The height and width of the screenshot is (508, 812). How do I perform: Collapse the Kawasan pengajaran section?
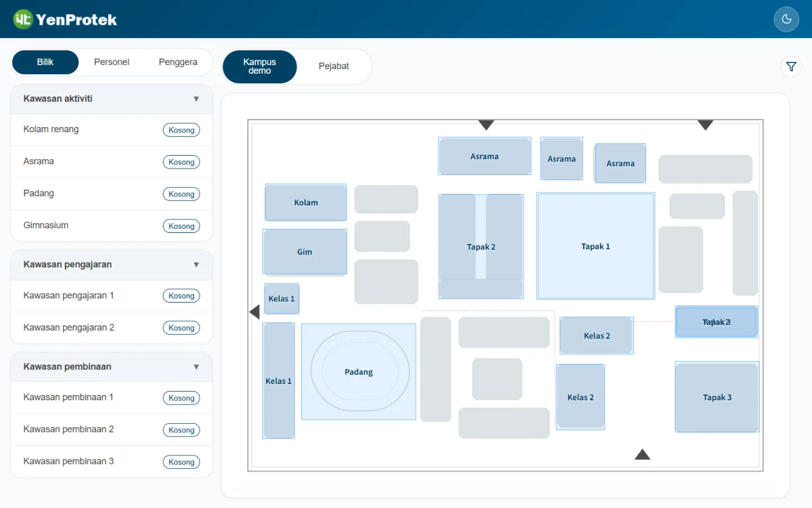pos(197,265)
